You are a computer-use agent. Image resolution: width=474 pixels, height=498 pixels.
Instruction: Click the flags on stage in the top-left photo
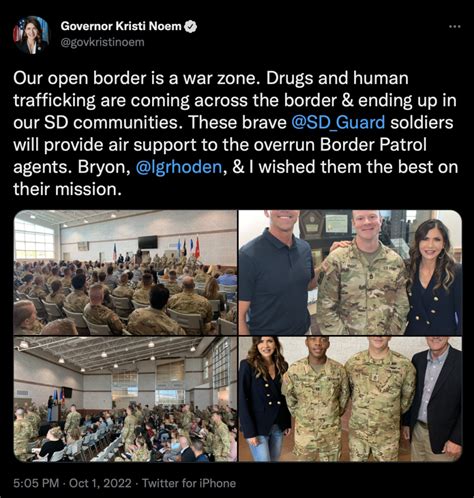188,247
